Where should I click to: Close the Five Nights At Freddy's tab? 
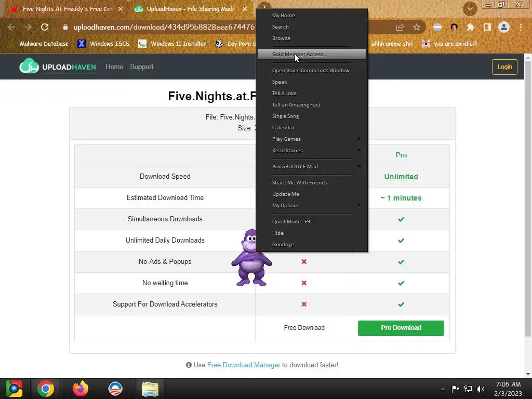tap(121, 9)
